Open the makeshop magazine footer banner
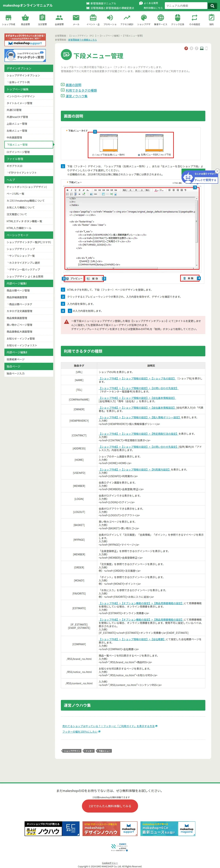 pos(168,829)
